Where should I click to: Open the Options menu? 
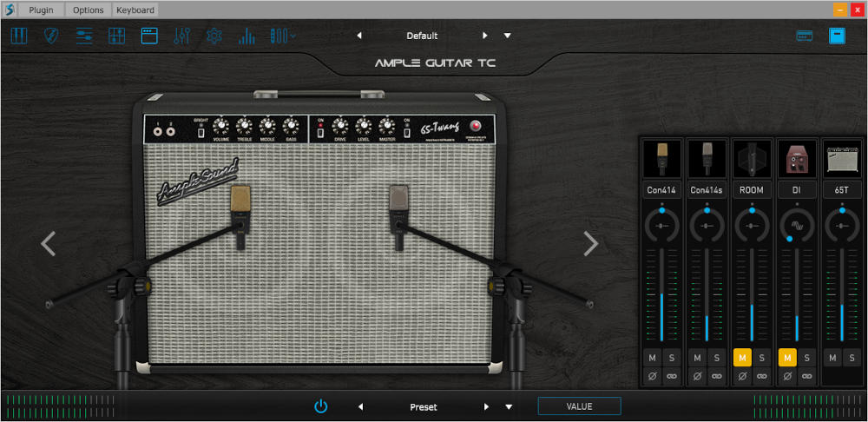(x=88, y=10)
